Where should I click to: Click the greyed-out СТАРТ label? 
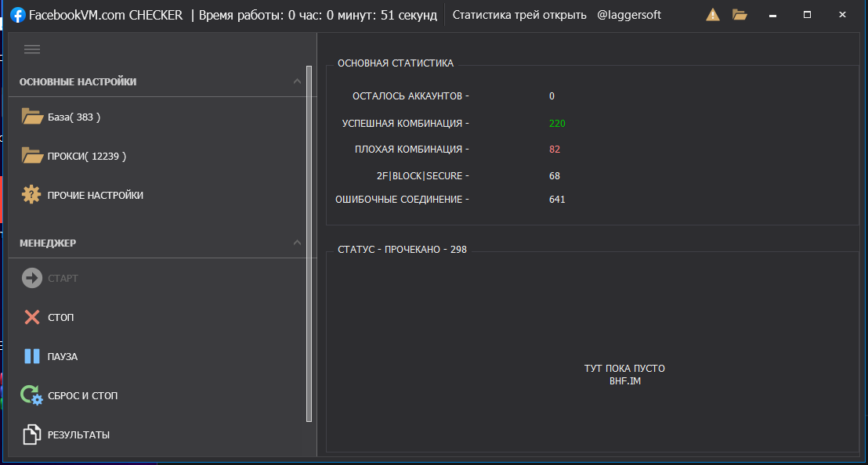[x=63, y=278]
